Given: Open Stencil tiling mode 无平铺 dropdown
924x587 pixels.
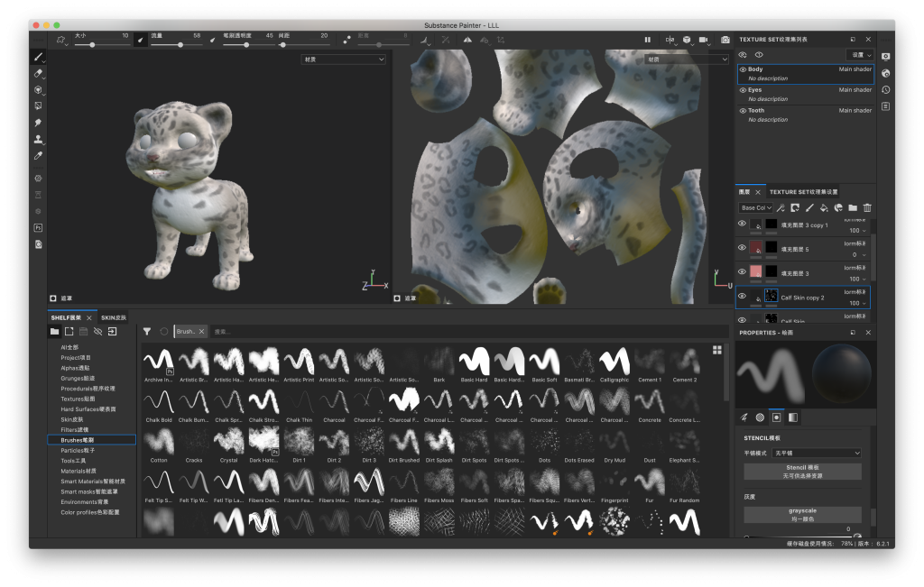Looking at the screenshot, I should click(x=817, y=453).
